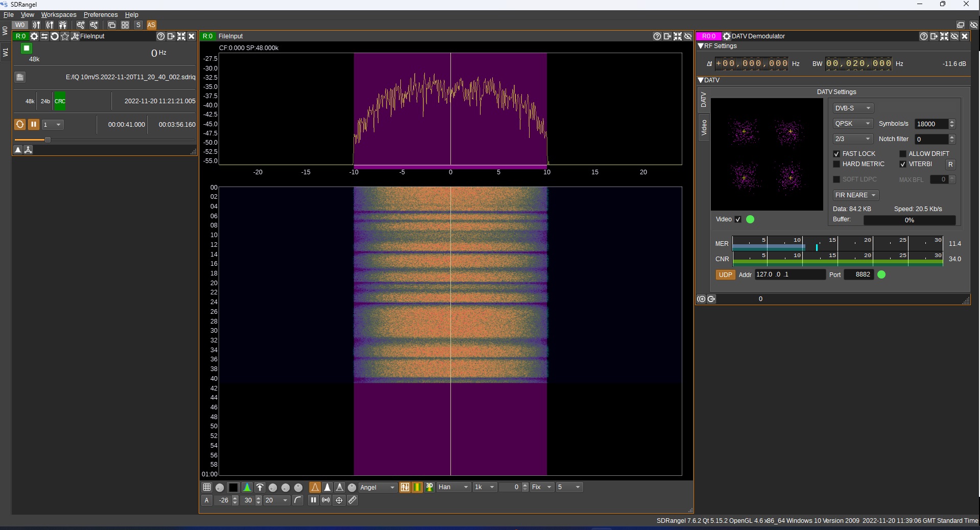Screen dimensions: 980x530
Task: Stop the FileInput device acquisition
Action: 27,48
